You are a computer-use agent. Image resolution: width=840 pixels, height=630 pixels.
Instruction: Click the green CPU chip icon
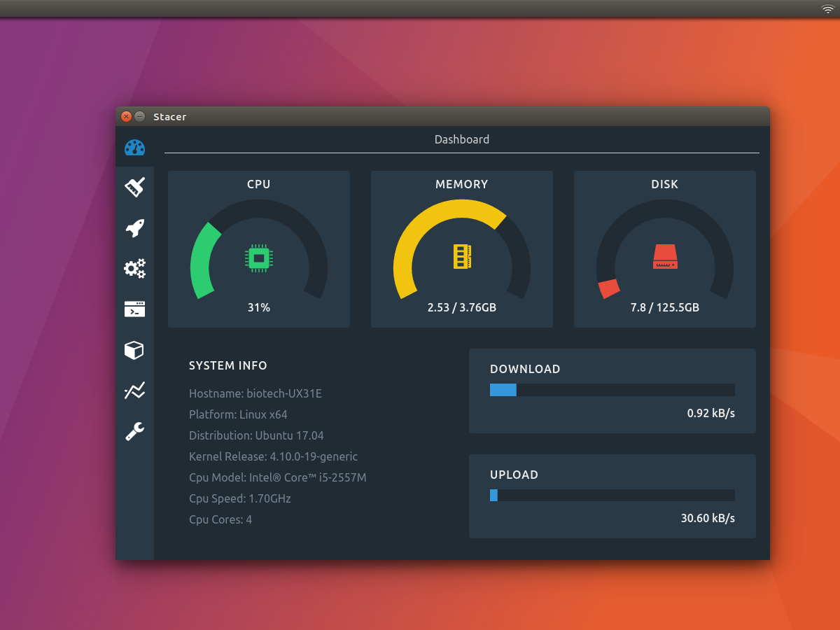pos(258,258)
